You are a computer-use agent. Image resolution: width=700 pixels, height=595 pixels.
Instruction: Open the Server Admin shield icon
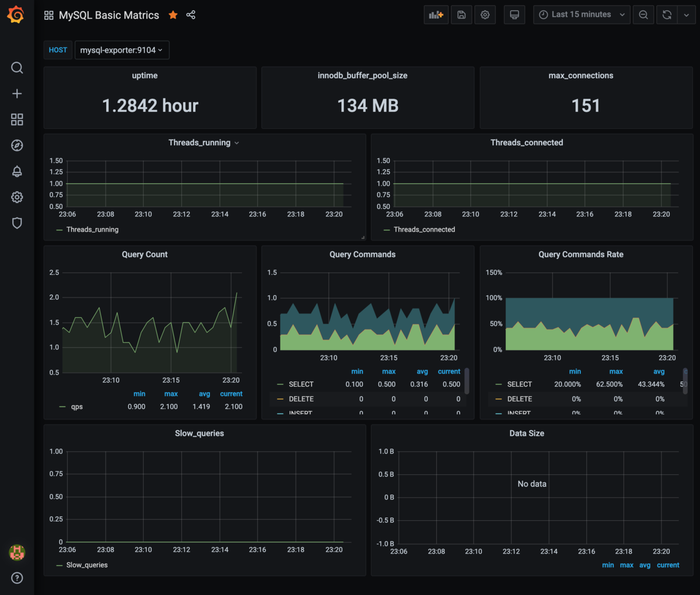click(x=17, y=223)
